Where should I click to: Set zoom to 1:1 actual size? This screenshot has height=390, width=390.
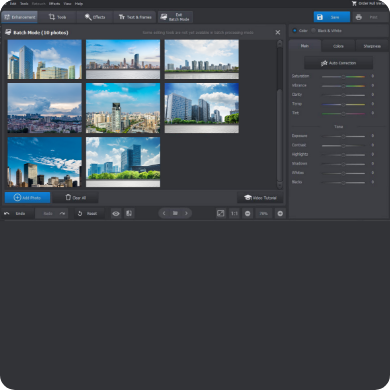coord(234,213)
